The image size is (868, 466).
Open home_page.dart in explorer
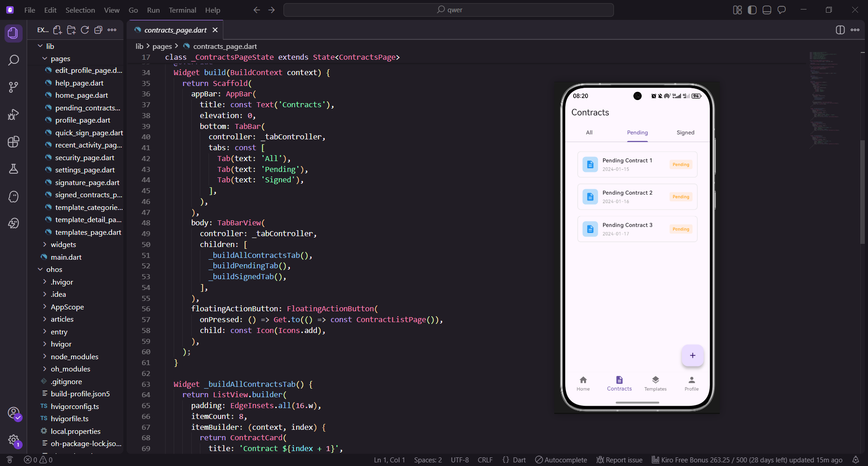pyautogui.click(x=81, y=95)
